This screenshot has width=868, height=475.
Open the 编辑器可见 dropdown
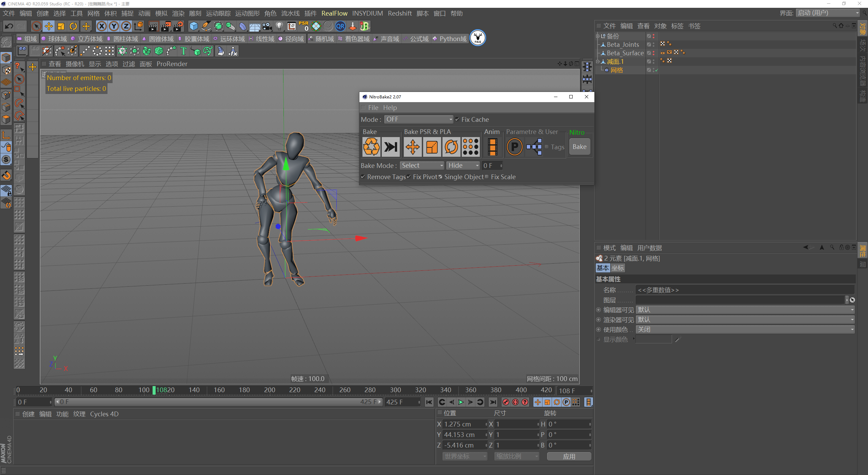pyautogui.click(x=745, y=310)
